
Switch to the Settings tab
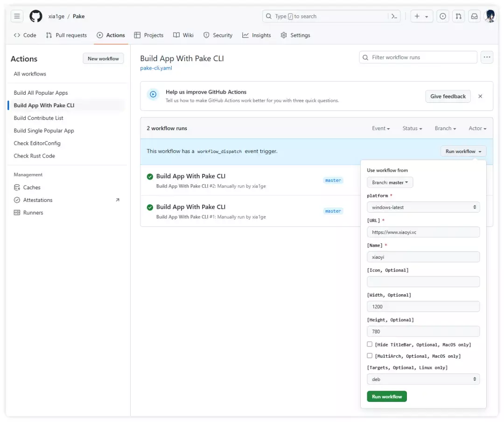click(x=295, y=35)
